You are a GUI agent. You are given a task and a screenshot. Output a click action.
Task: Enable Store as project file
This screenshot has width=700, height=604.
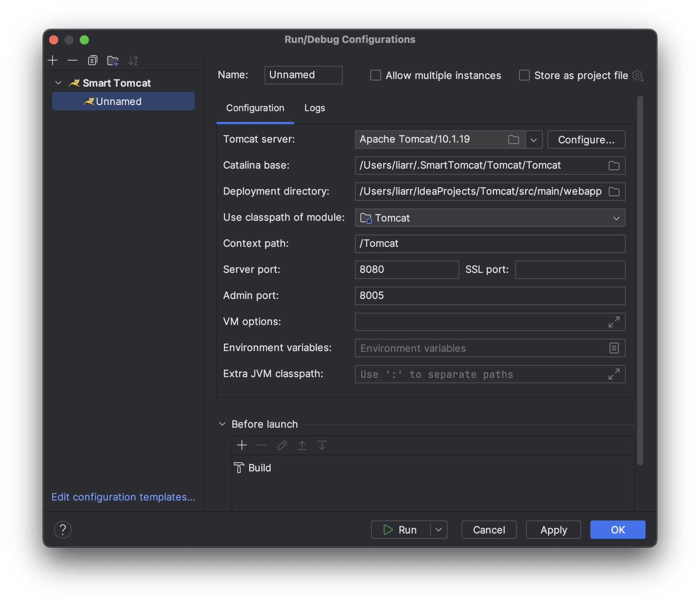pyautogui.click(x=524, y=75)
